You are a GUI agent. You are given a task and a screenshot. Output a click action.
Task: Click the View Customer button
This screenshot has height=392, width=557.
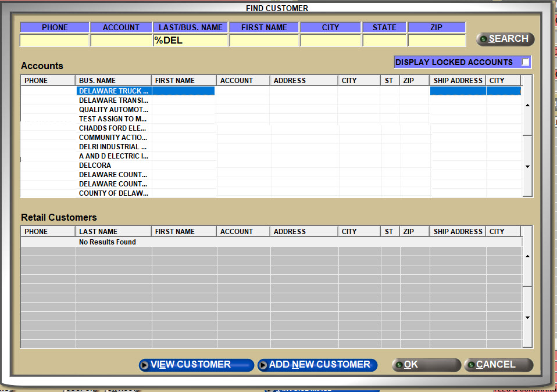click(196, 365)
